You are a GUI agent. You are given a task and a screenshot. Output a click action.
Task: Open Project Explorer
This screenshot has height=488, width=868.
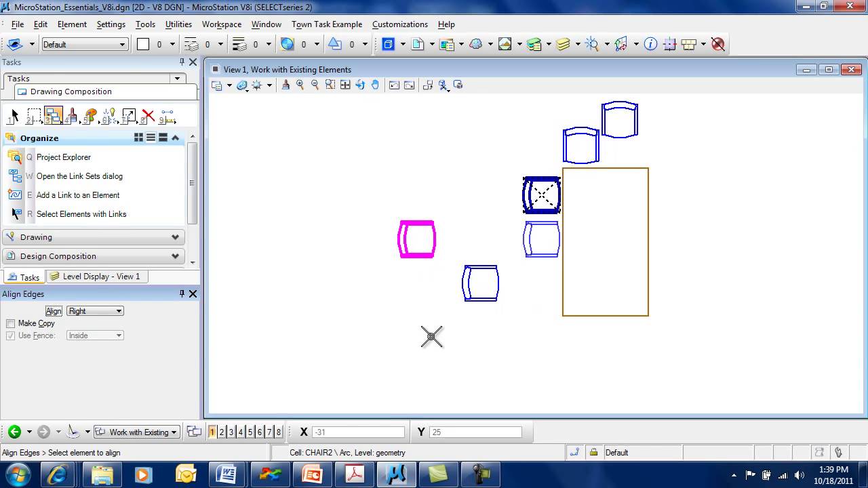64,157
